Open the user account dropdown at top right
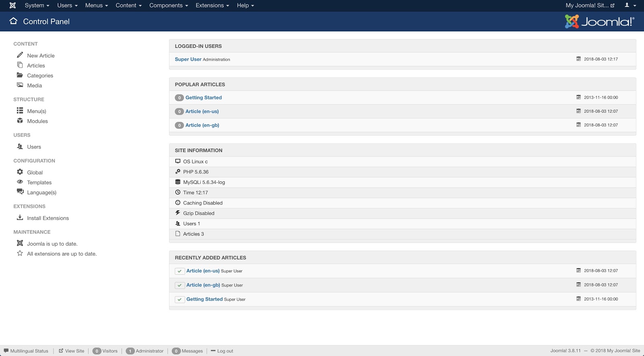644x356 pixels. coord(630,5)
